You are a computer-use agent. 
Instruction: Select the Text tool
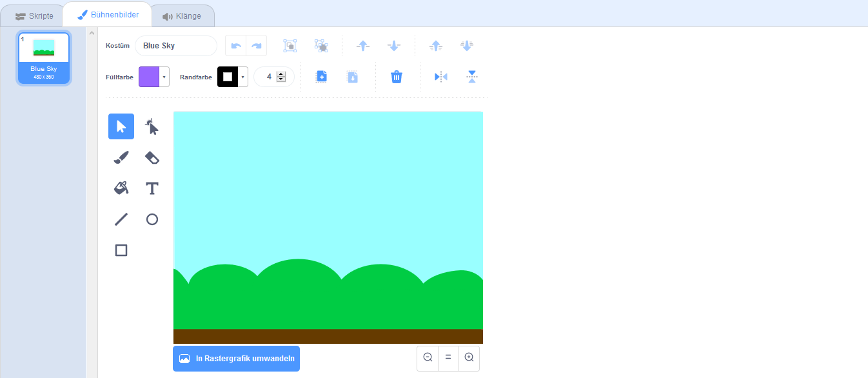[152, 188]
